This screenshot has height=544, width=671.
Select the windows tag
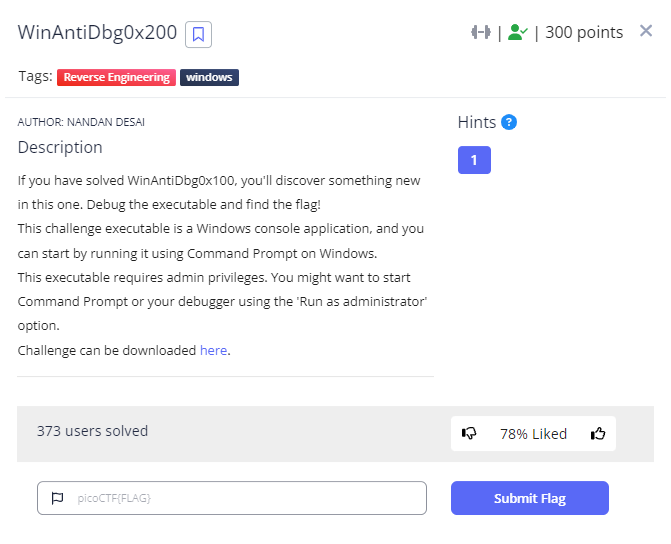[x=209, y=77]
